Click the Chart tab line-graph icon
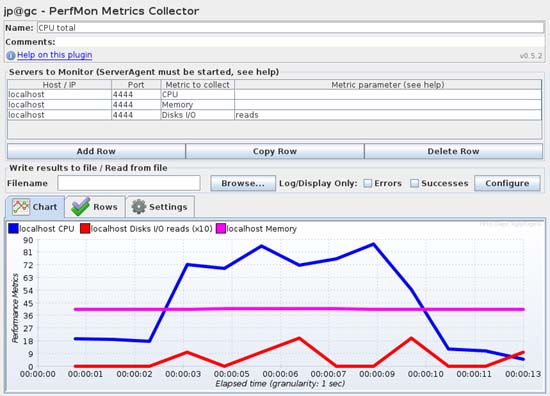Screen dimensions: 550x396 tap(21, 207)
